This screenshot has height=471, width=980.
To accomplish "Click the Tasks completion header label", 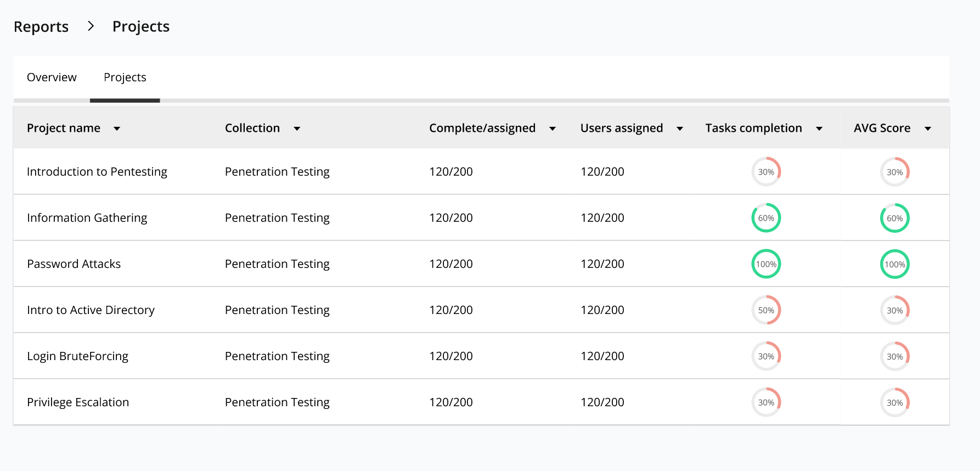I will pyautogui.click(x=754, y=128).
